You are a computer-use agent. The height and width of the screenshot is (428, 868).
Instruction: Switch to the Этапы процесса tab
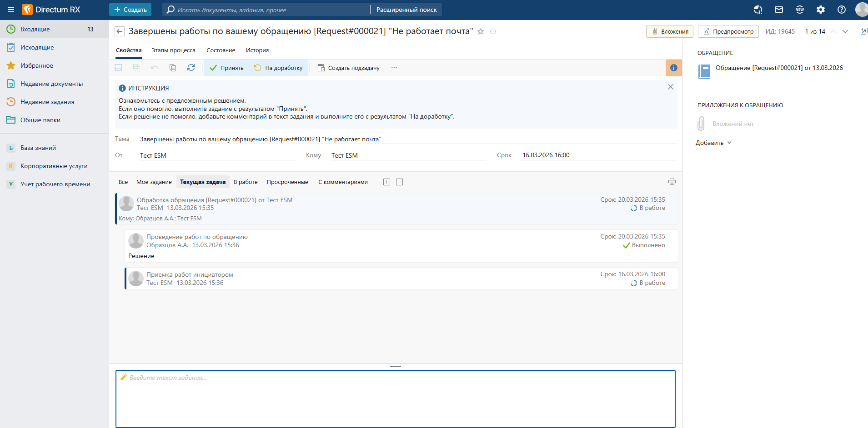click(173, 50)
